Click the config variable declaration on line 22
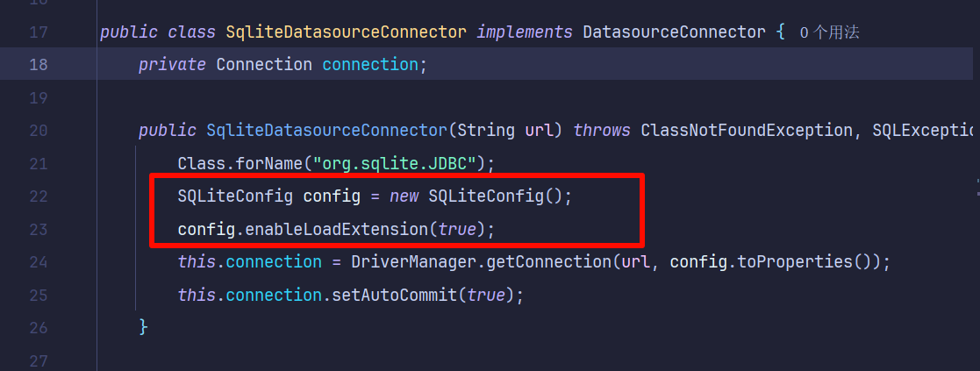980x371 pixels. (x=331, y=196)
